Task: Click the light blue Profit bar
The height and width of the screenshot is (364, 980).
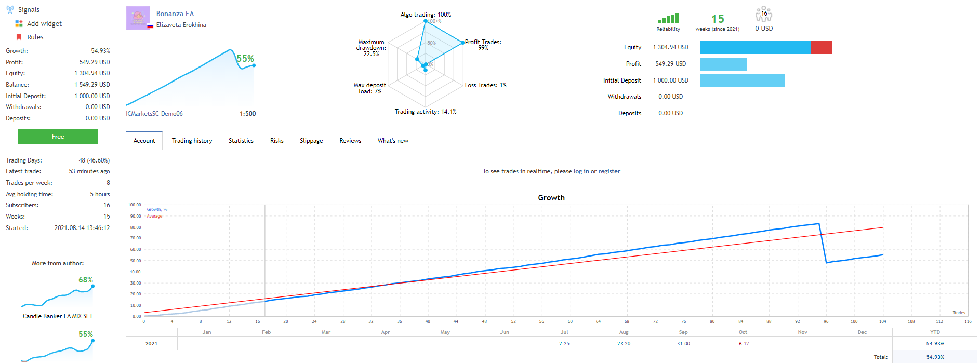Action: click(723, 64)
